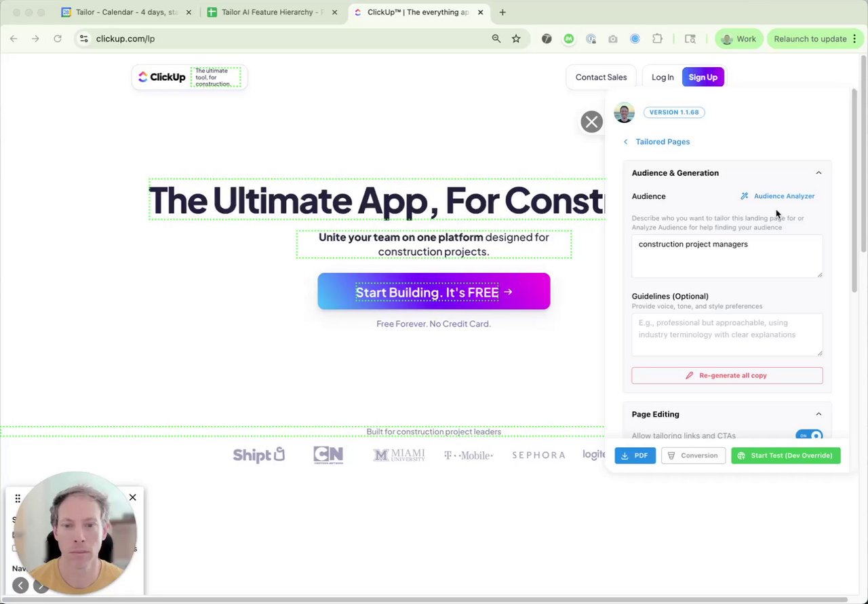
Task: Click the Version 1.1.68 badge
Action: coord(674,113)
